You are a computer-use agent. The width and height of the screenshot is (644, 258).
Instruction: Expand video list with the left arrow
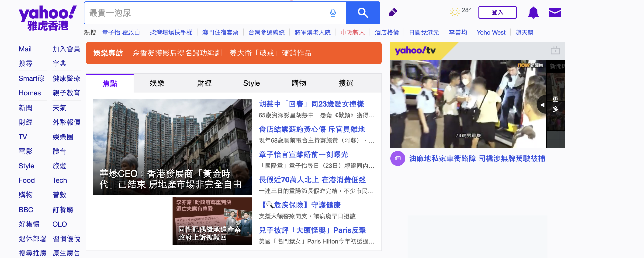coord(542,105)
